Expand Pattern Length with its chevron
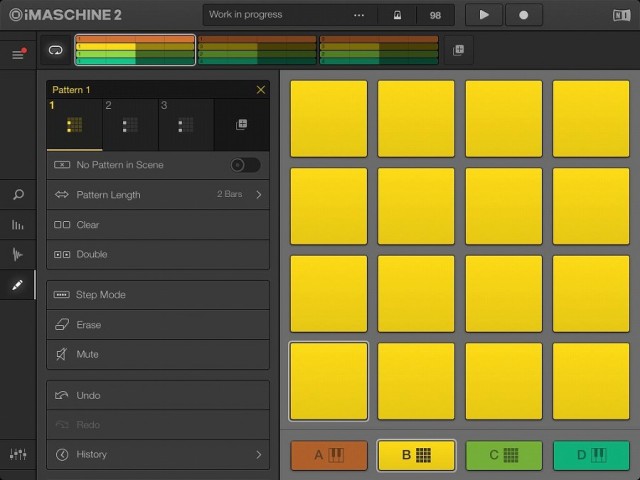 click(x=259, y=195)
